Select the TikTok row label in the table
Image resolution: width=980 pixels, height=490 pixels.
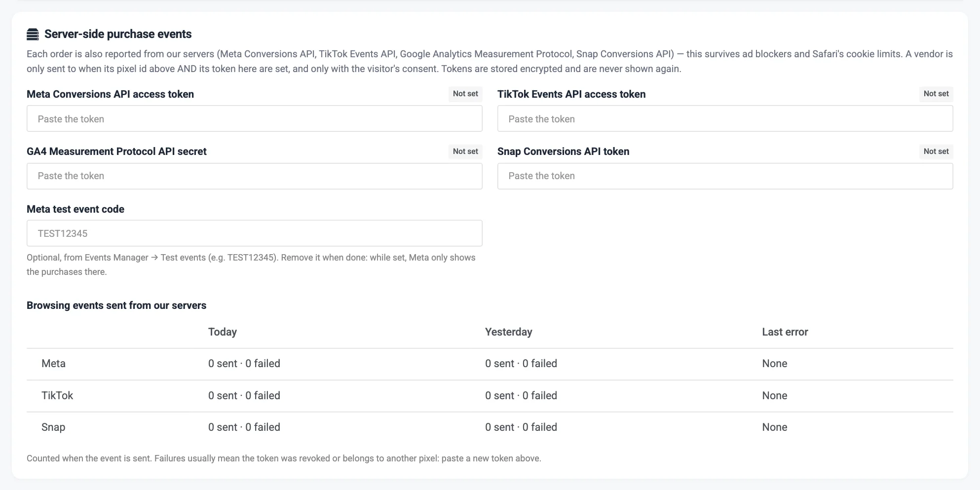coord(57,396)
